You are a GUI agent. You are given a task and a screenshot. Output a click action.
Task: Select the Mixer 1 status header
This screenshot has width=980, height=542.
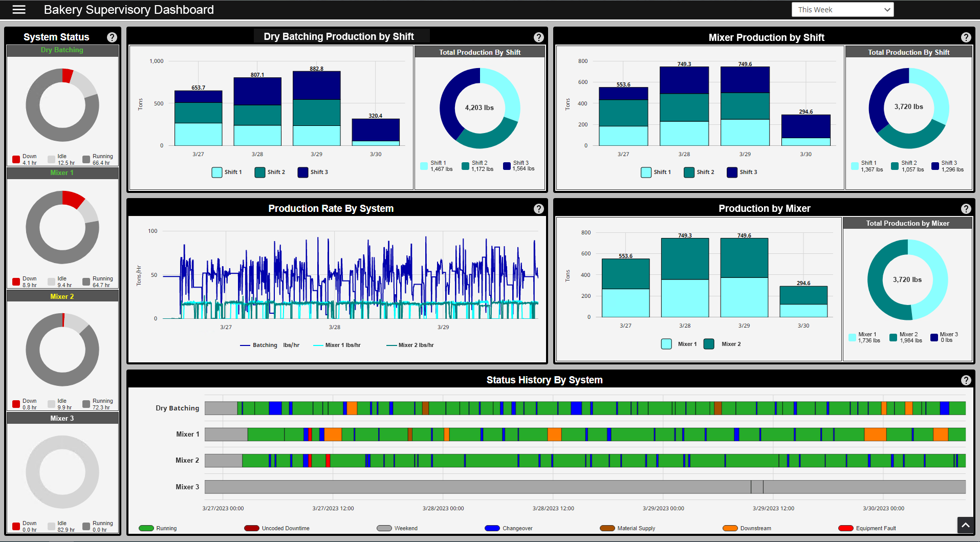(62, 173)
